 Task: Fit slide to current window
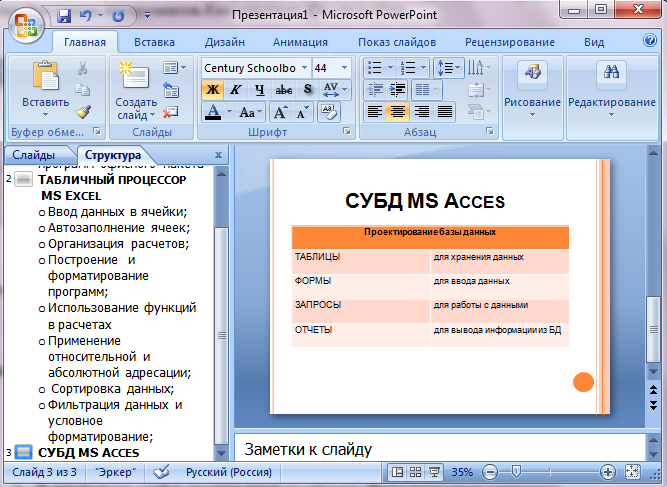pos(632,472)
